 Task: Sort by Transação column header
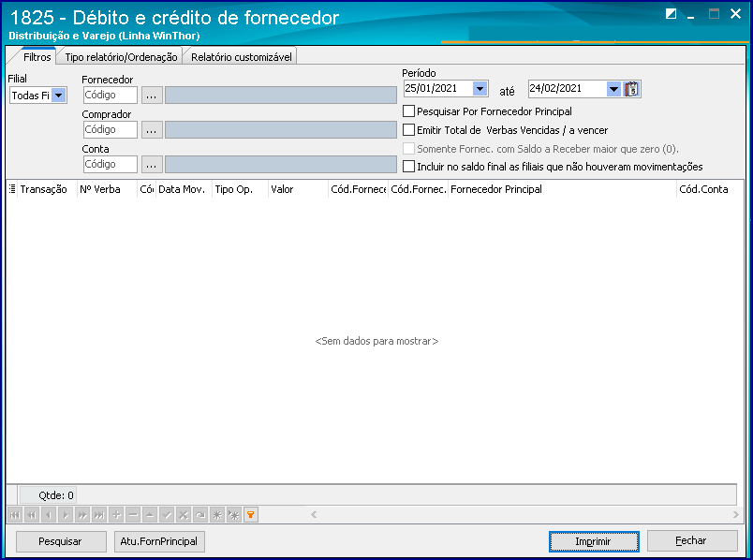click(47, 189)
